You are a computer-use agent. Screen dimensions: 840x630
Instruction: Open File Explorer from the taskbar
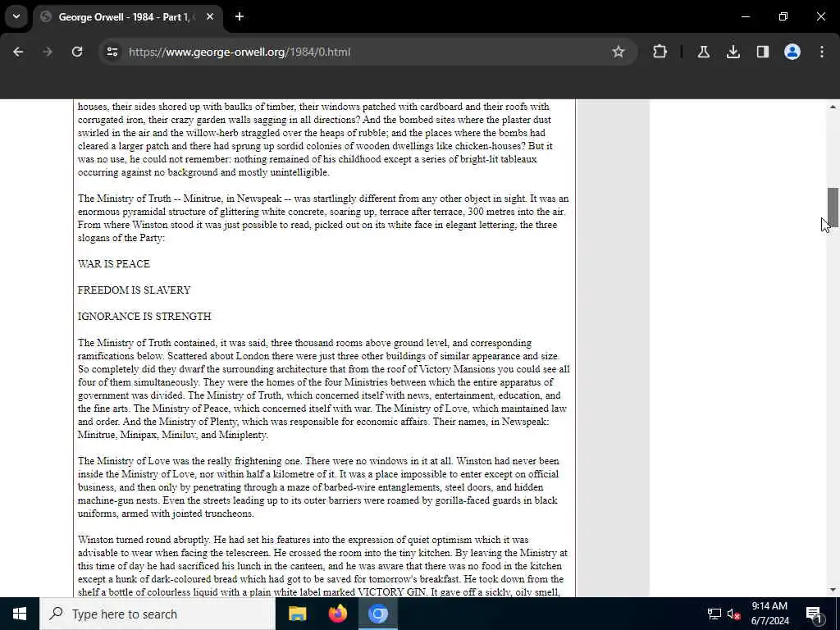pos(297,614)
